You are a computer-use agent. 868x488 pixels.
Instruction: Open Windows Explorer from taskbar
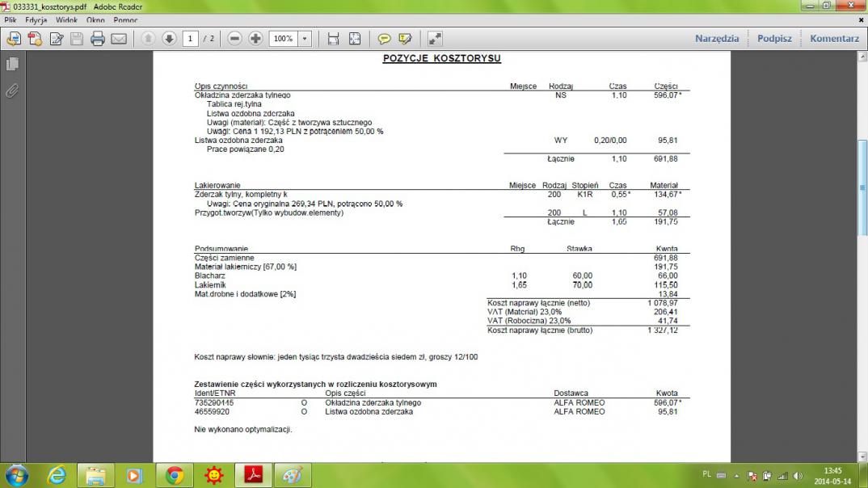click(x=95, y=475)
